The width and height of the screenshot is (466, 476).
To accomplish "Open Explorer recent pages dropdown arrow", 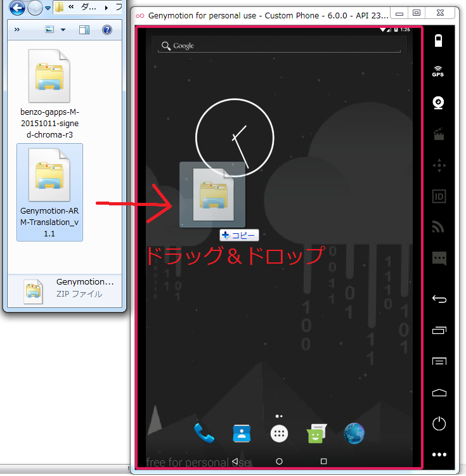I will pyautogui.click(x=48, y=8).
